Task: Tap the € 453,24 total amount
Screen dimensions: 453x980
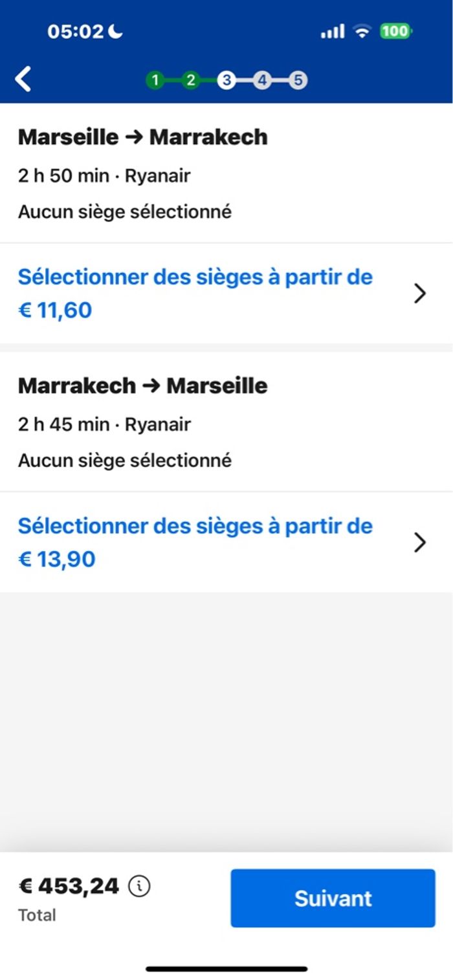Action: point(69,886)
